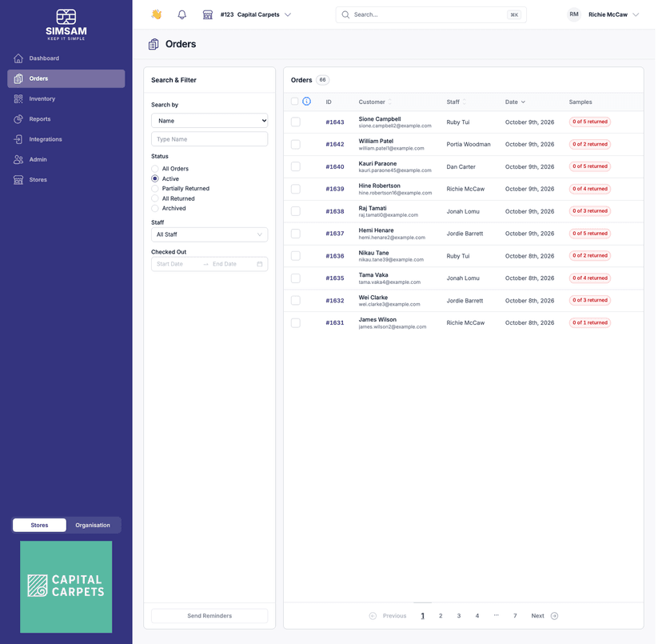Click the next page arrow icon
This screenshot has width=662, height=644.
tap(554, 616)
